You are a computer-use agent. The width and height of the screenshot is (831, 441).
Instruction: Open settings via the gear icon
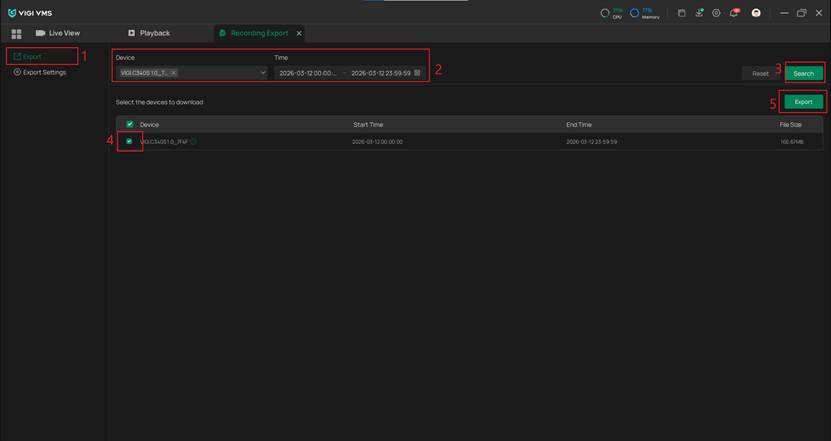716,13
